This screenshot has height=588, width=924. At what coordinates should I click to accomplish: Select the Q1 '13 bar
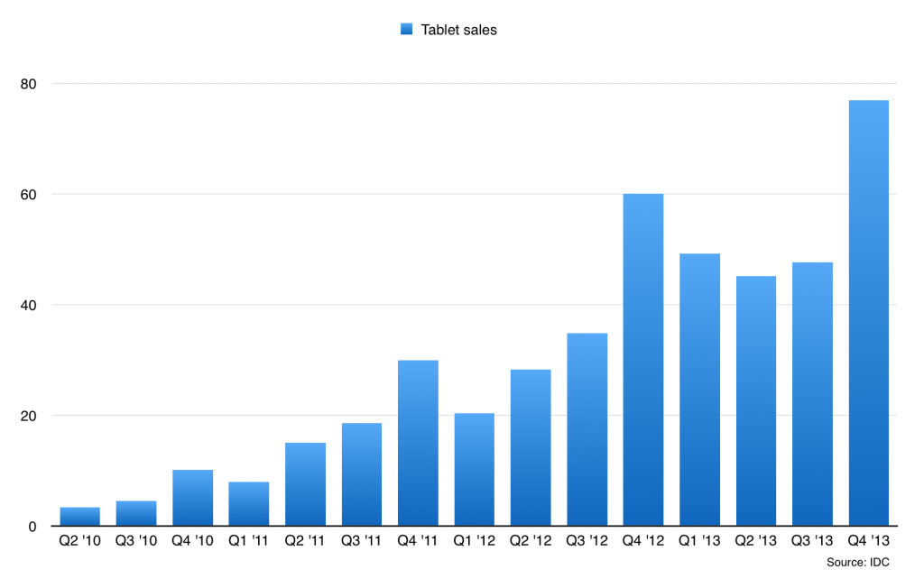(x=699, y=390)
